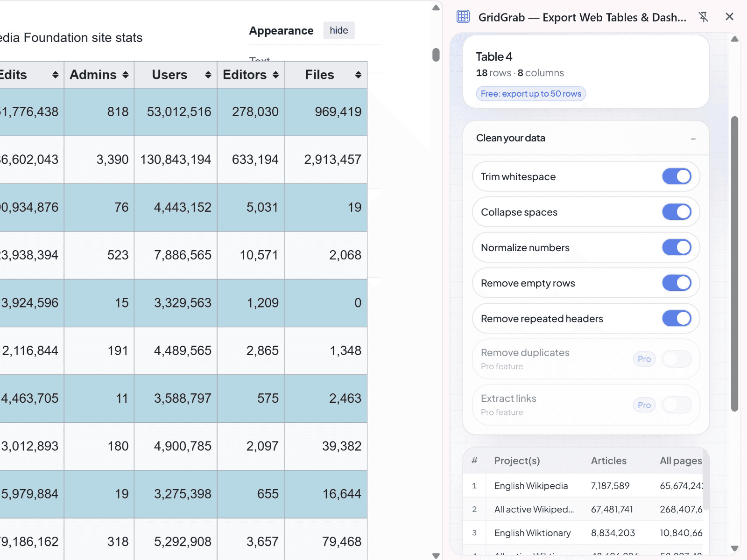Turn off Collapse spaces switch
Image resolution: width=747 pixels, height=560 pixels.
click(x=677, y=212)
